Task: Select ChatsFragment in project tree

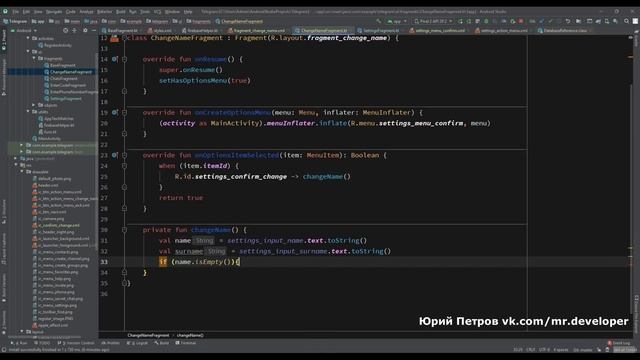Action: (x=63, y=78)
